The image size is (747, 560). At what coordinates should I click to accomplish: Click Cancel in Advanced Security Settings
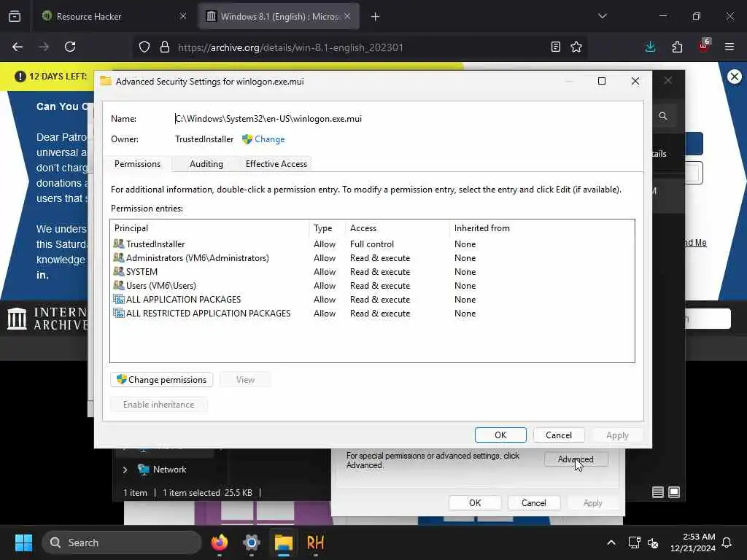pyautogui.click(x=558, y=435)
